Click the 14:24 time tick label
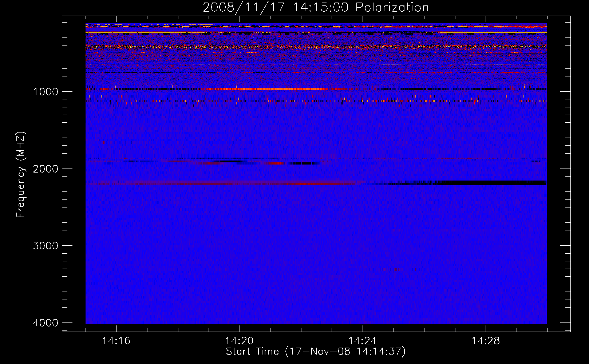Image resolution: width=589 pixels, height=364 pixels. pyautogui.click(x=363, y=341)
